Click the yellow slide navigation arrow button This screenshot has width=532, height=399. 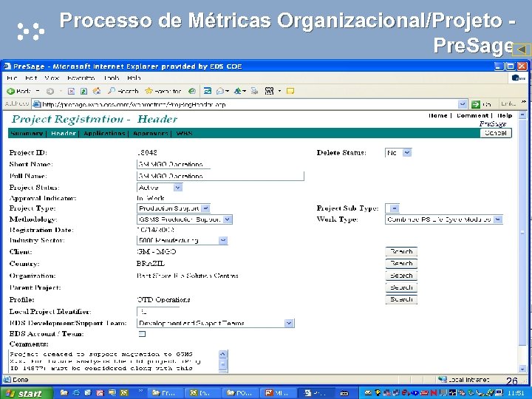(522, 50)
